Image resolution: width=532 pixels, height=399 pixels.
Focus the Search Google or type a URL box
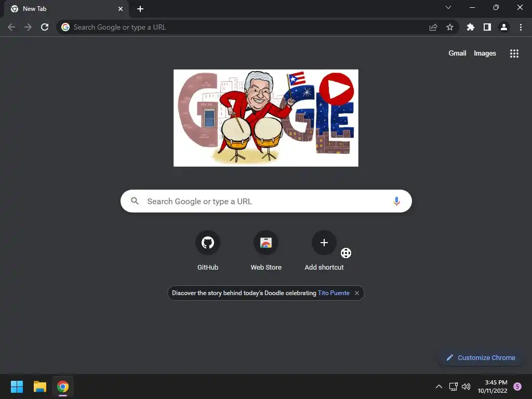[266, 201]
